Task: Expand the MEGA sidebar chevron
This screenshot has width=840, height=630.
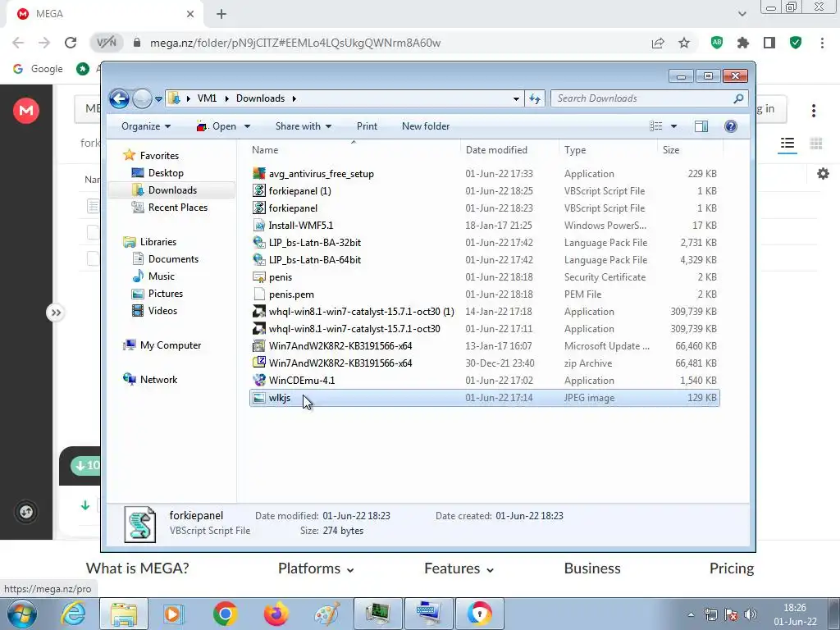Action: tap(56, 313)
